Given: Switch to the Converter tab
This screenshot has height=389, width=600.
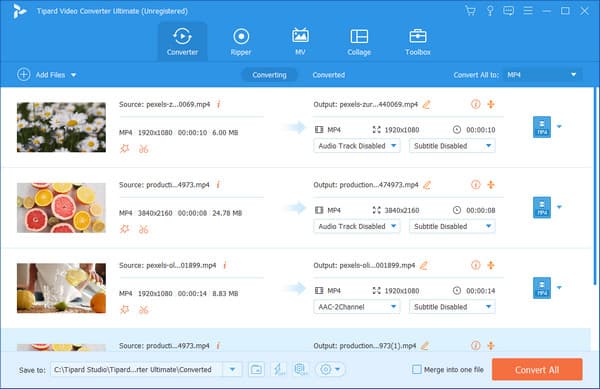Looking at the screenshot, I should [x=183, y=41].
